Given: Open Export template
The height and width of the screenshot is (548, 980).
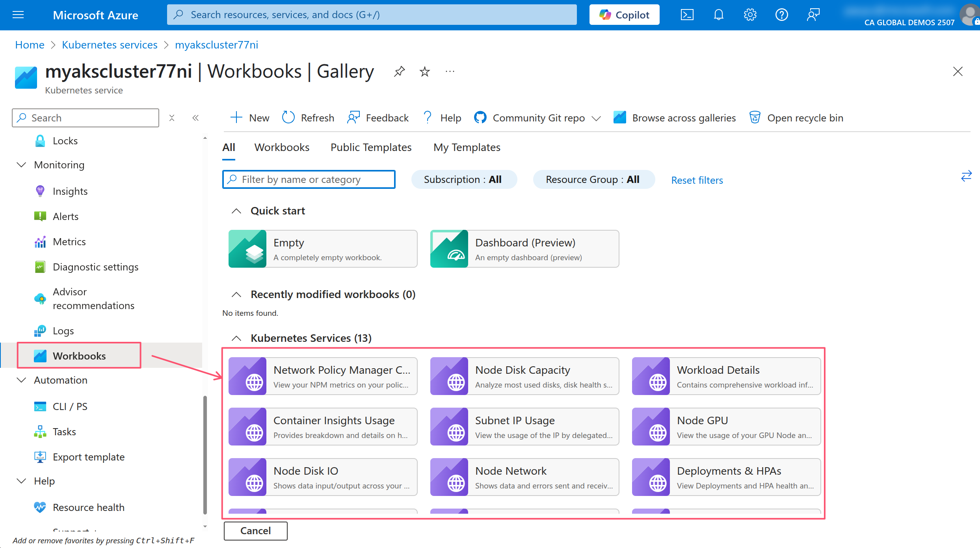Looking at the screenshot, I should click(x=88, y=457).
